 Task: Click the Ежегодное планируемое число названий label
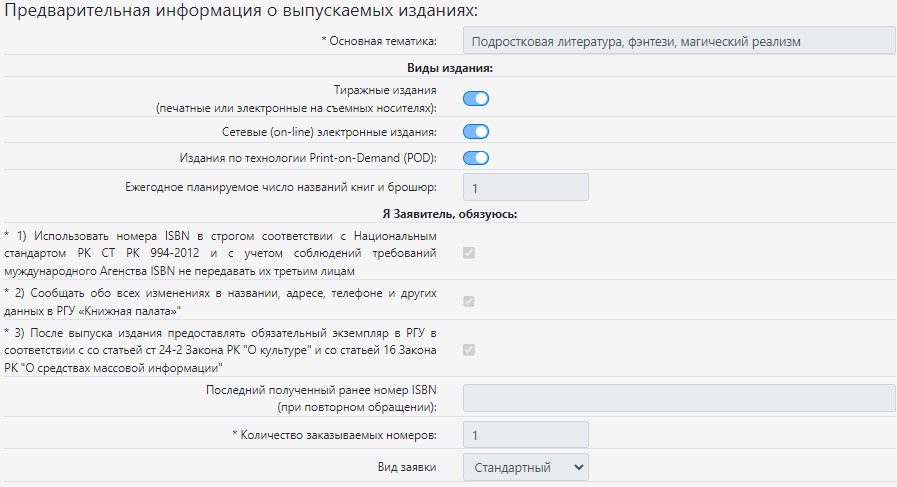pyautogui.click(x=281, y=187)
